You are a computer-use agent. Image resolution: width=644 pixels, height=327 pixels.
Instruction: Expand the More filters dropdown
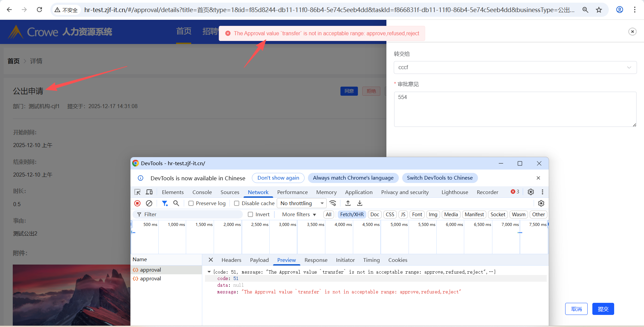point(299,215)
